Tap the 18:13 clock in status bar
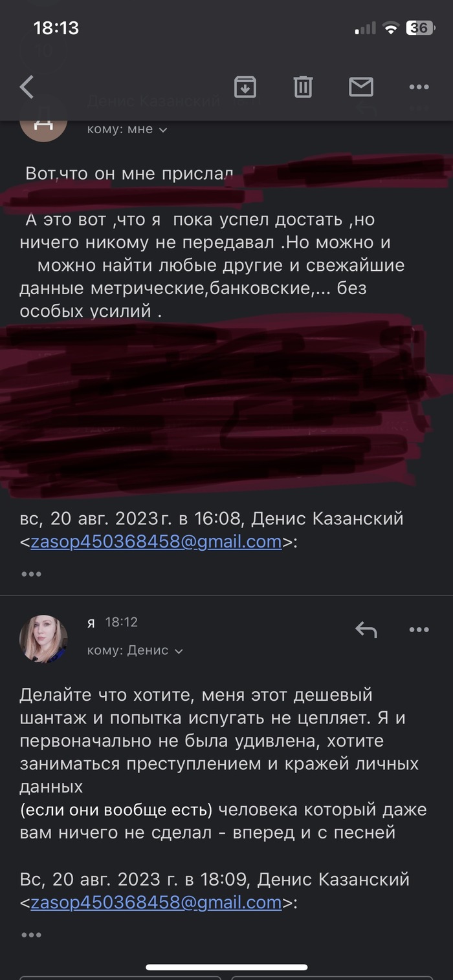453x980 pixels. click(x=56, y=28)
